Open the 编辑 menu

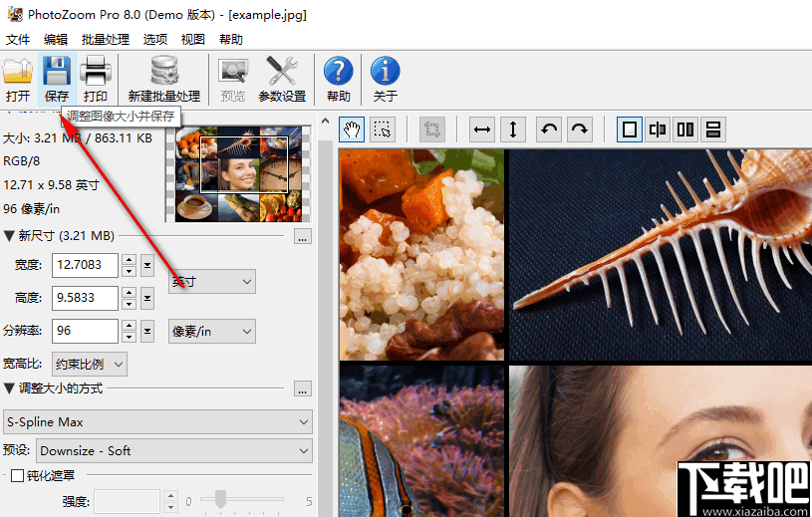tap(56, 39)
